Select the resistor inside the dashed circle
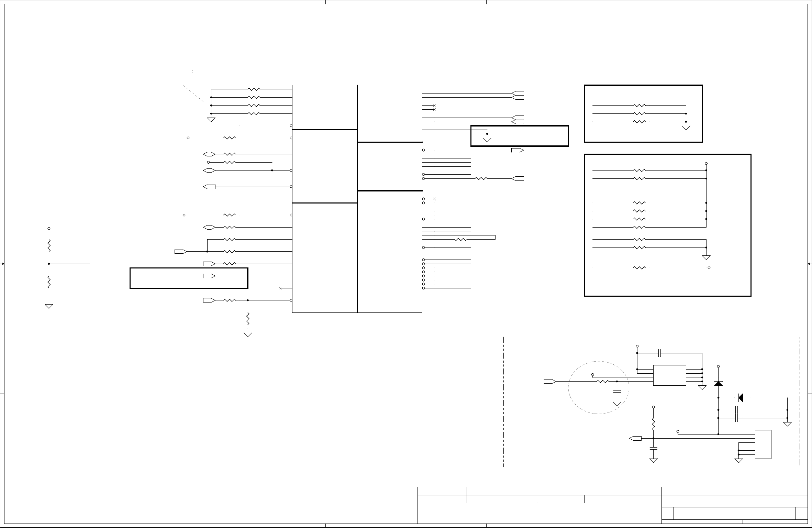The image size is (812, 528). pyautogui.click(x=603, y=381)
